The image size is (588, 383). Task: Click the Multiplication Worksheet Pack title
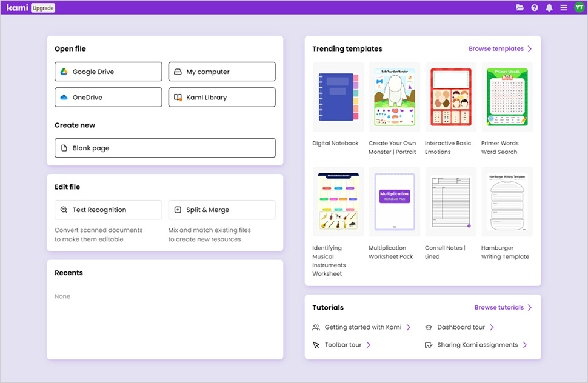(391, 252)
